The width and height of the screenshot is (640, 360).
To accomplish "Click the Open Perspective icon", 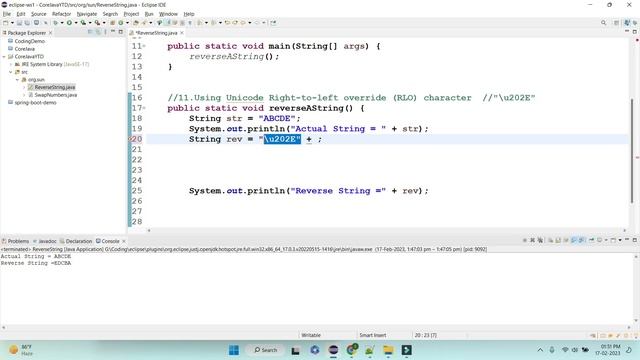I will [616, 23].
